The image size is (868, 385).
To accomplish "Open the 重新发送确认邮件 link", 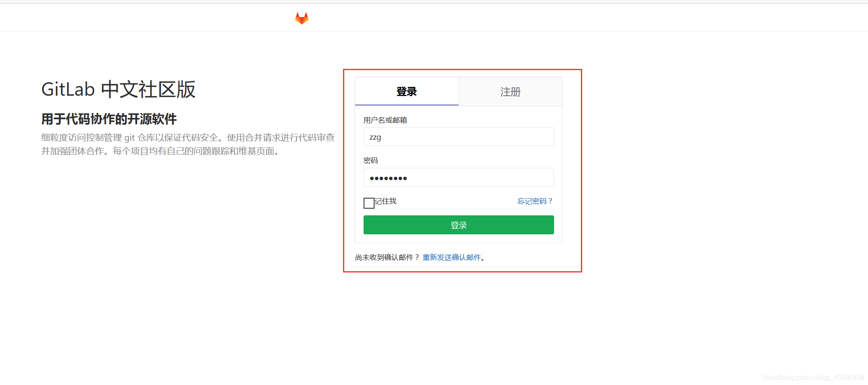I will click(452, 257).
